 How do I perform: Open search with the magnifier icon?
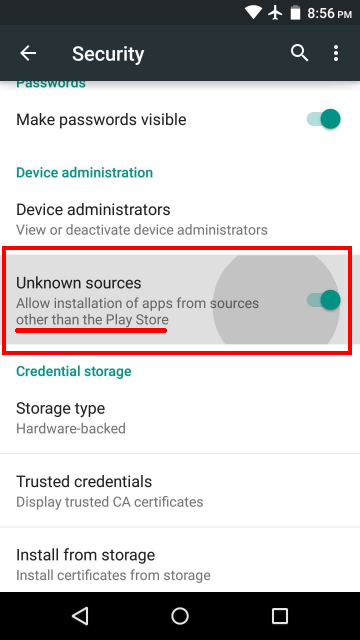[x=299, y=53]
